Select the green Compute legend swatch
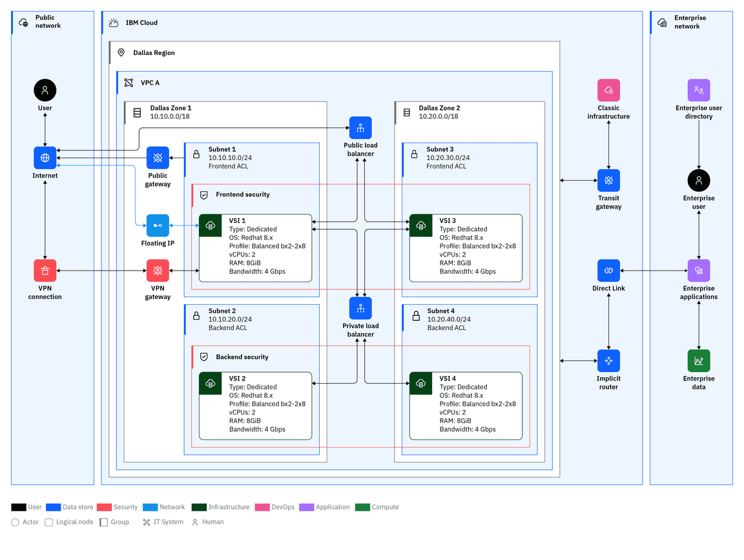Screen dimensions: 744x560 click(362, 507)
